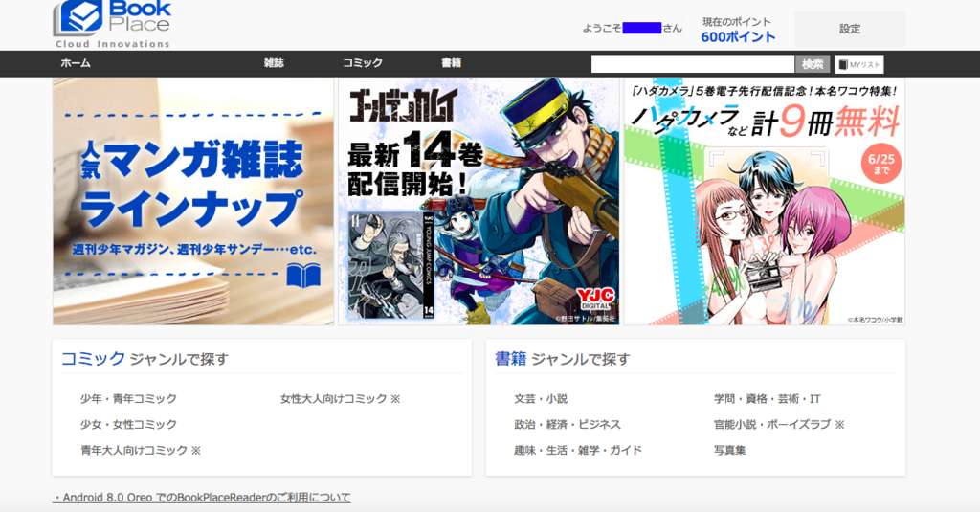Select 女性大人向けコミック genre
The height and width of the screenshot is (512, 980).
(340, 399)
